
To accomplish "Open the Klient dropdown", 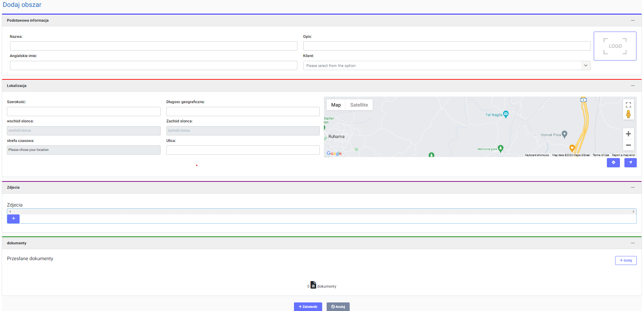I will point(446,66).
